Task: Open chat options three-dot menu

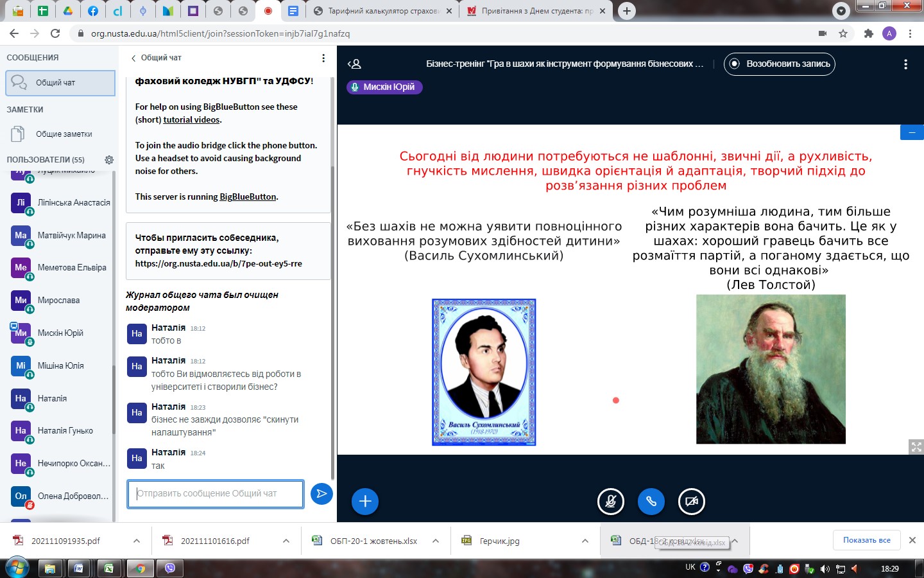Action: [x=323, y=58]
